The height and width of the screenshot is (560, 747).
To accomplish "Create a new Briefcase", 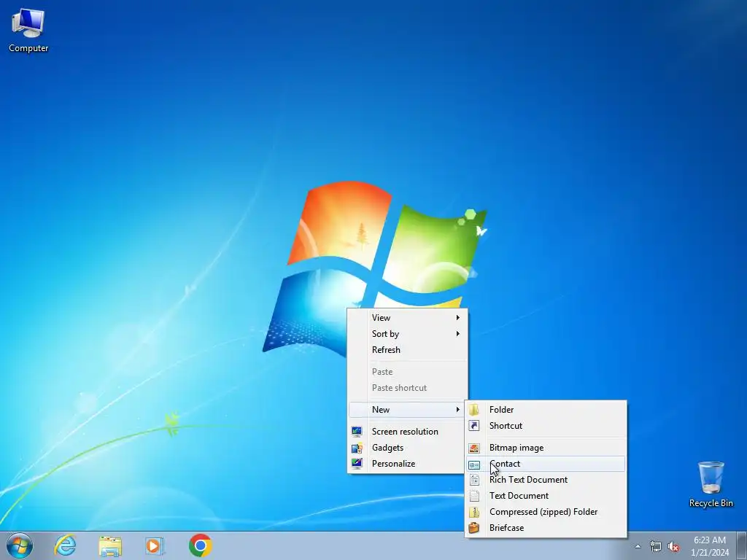I will [546, 528].
